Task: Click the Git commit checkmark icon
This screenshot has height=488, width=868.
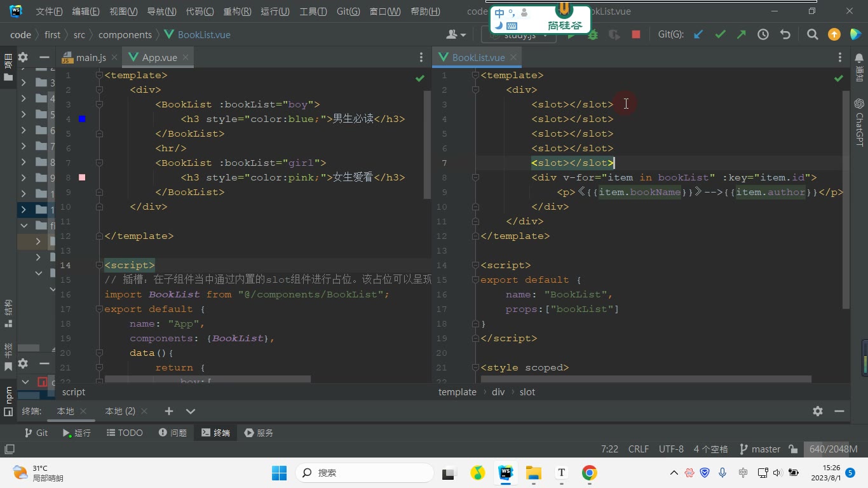Action: [720, 35]
